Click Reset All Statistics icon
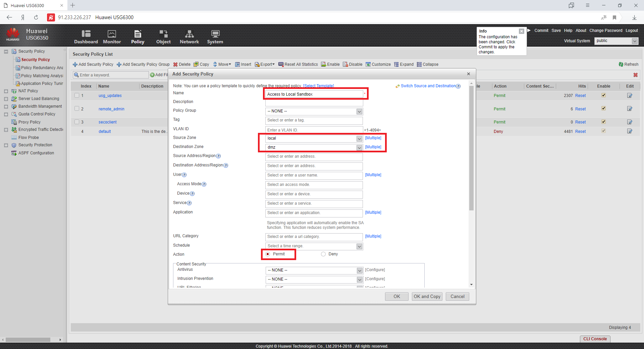 281,64
